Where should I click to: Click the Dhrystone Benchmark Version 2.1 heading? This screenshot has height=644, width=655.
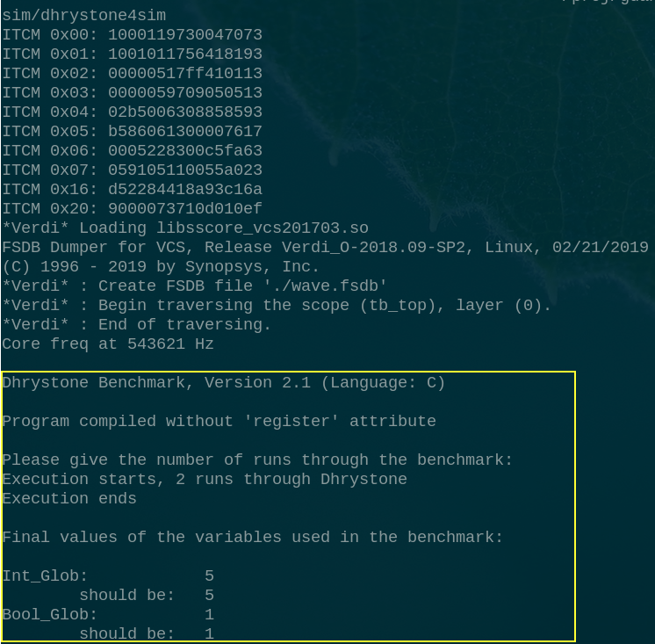pyautogui.click(x=224, y=383)
